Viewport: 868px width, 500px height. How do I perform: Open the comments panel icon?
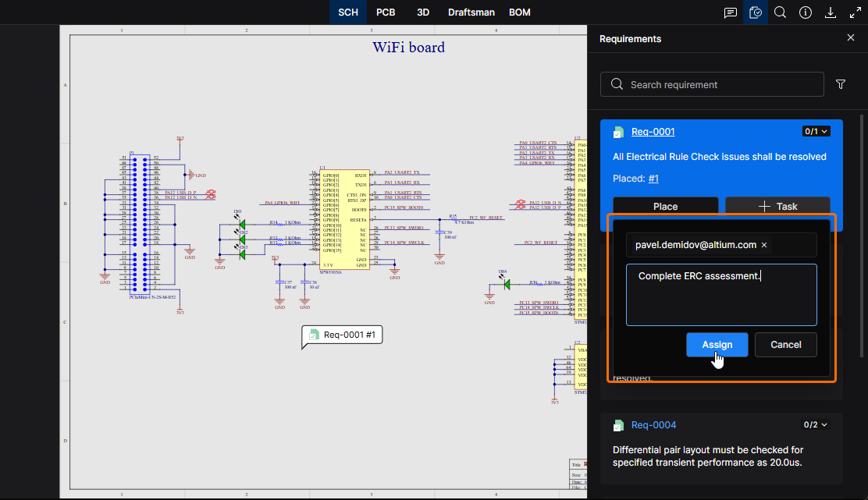(731, 12)
